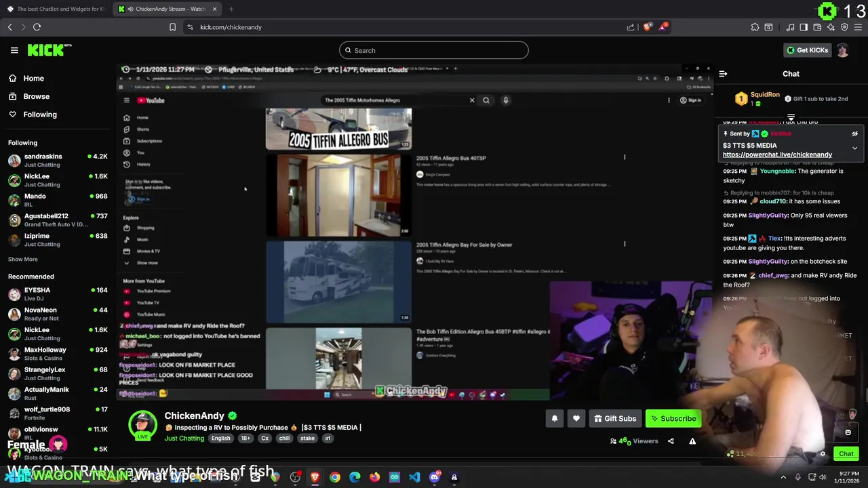Click the Get KICKs button
868x488 pixels.
click(807, 50)
